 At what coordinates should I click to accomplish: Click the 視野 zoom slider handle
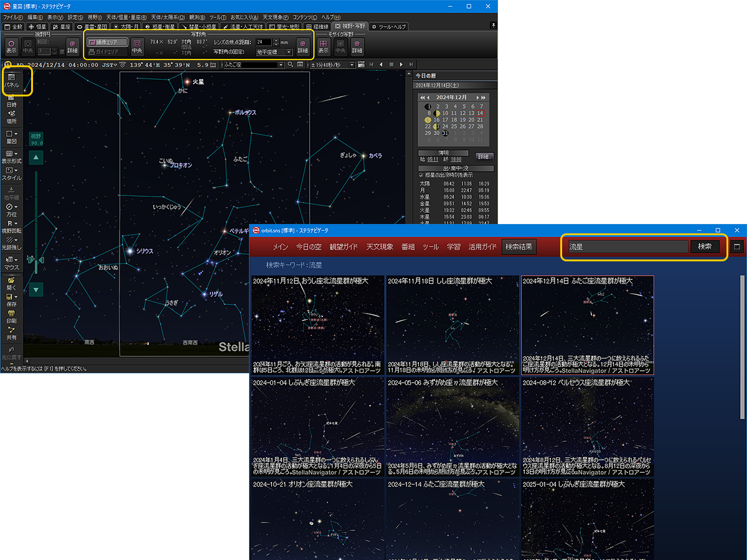click(x=36, y=259)
